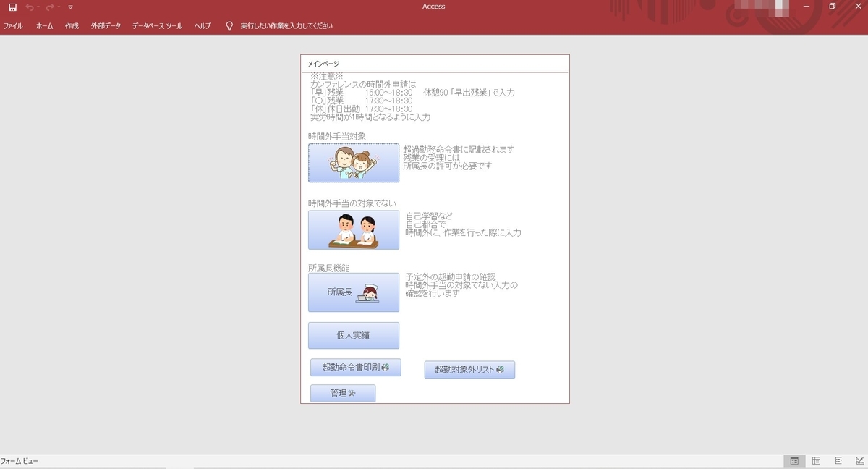Open the 所属長 manager functions button
This screenshot has height=469, width=868.
(x=354, y=292)
